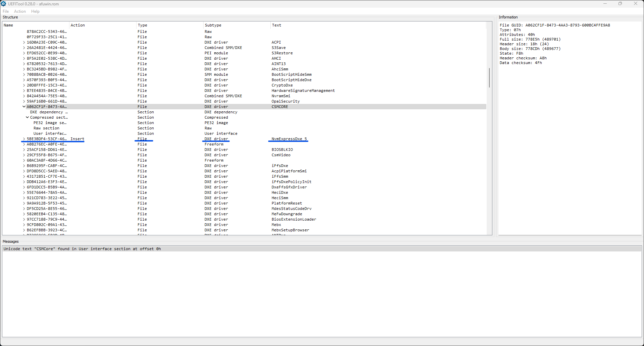Collapse the A062CF1F-8473-4A CSMCORE file
Image resolution: width=644 pixels, height=346 pixels.
(24, 107)
